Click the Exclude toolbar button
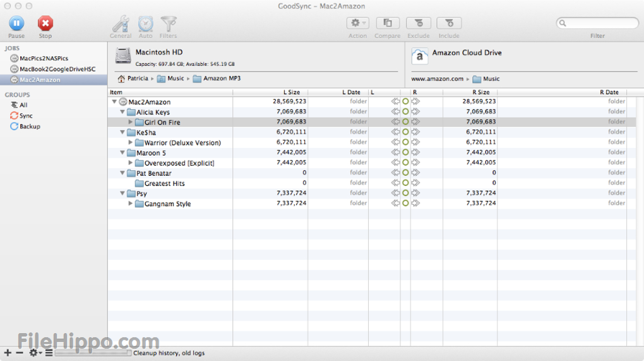The height and width of the screenshot is (361, 644). coord(418,23)
